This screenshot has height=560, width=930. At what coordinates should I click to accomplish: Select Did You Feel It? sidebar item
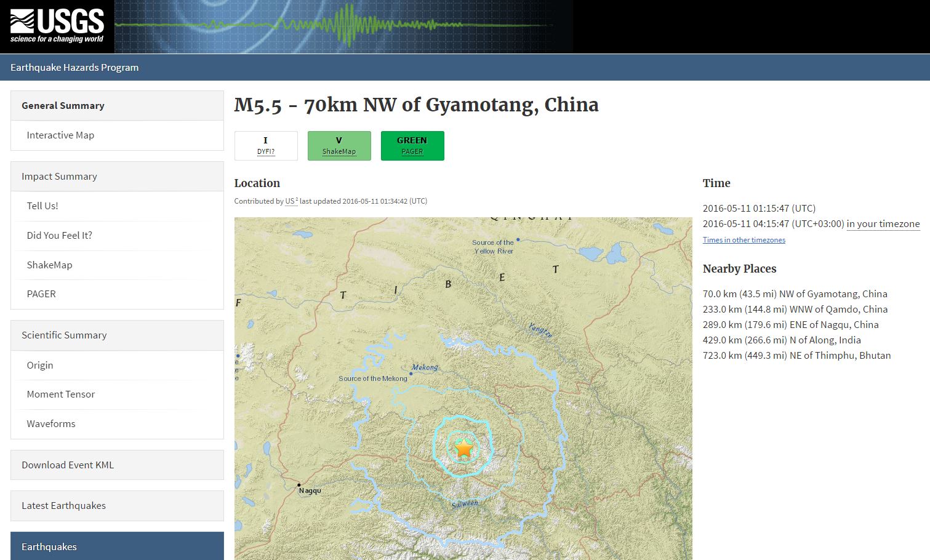59,236
